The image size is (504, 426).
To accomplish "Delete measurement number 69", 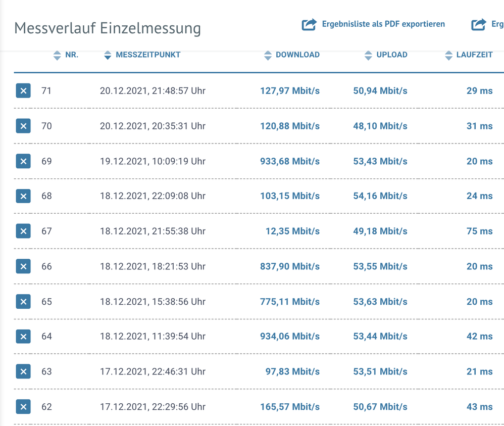I will tap(23, 161).
